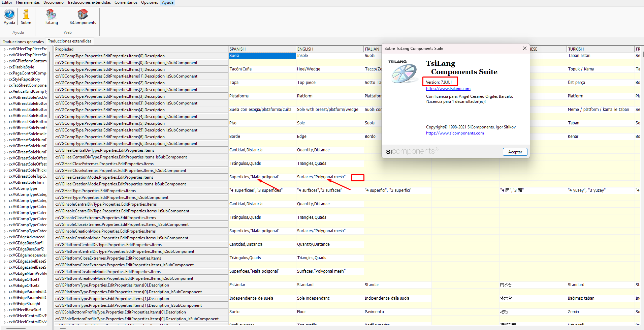This screenshot has height=330, width=644.
Task: Select cxVGHeelCreationMode.Properties.EditProperties.Items property row
Action: (141, 177)
